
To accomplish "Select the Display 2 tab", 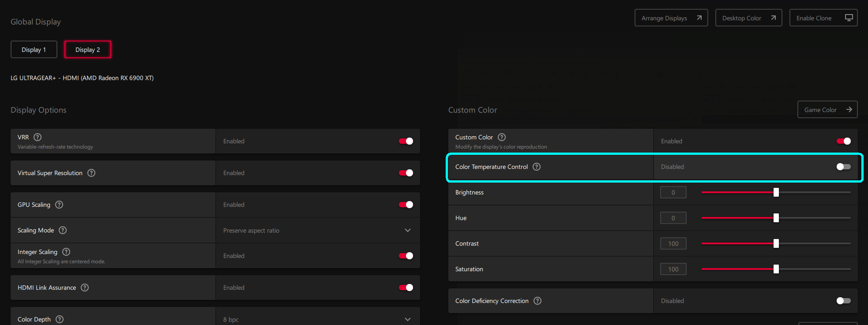I will [87, 50].
